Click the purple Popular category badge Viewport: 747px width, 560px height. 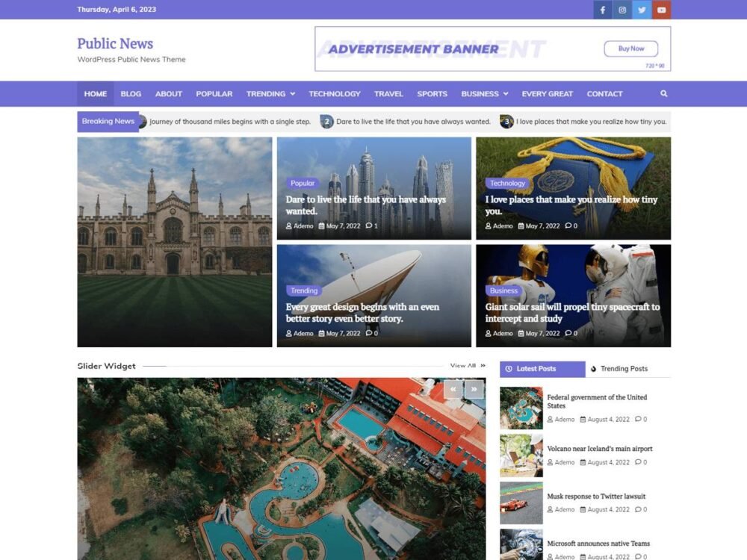pyautogui.click(x=303, y=183)
